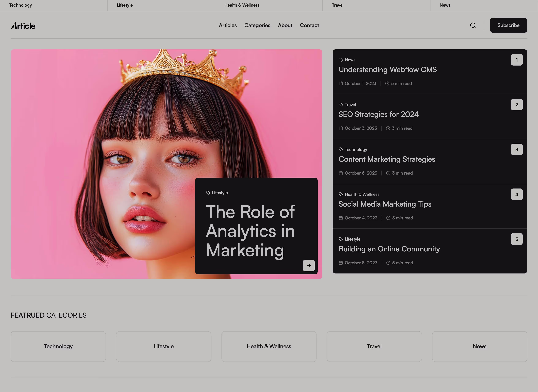
Task: Go to the About page in navigation
Action: point(285,25)
